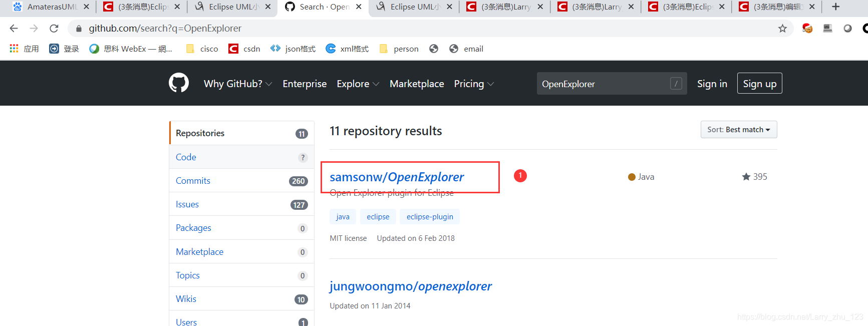This screenshot has width=868, height=326.
Task: Click Updated on 6 Feb 2018 text
Action: 416,238
